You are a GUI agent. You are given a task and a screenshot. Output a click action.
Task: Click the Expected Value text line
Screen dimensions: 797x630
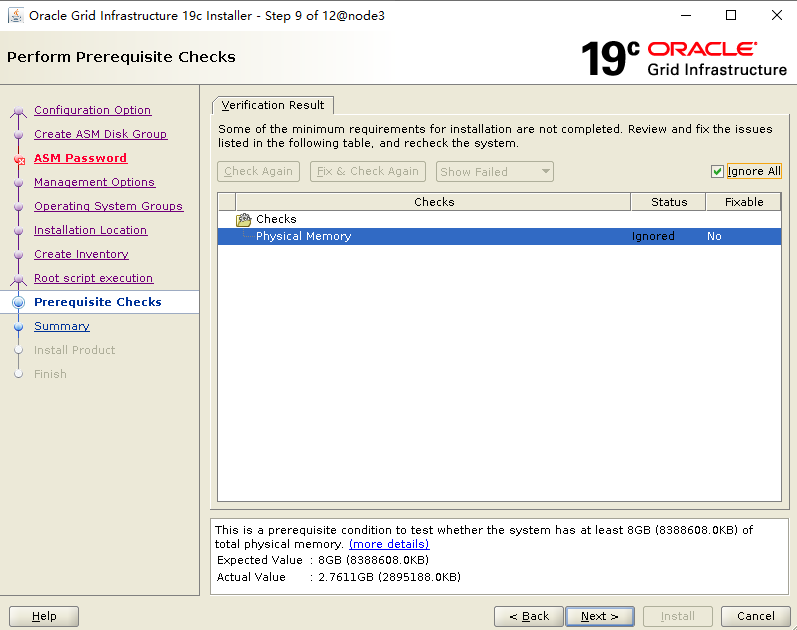pos(323,560)
